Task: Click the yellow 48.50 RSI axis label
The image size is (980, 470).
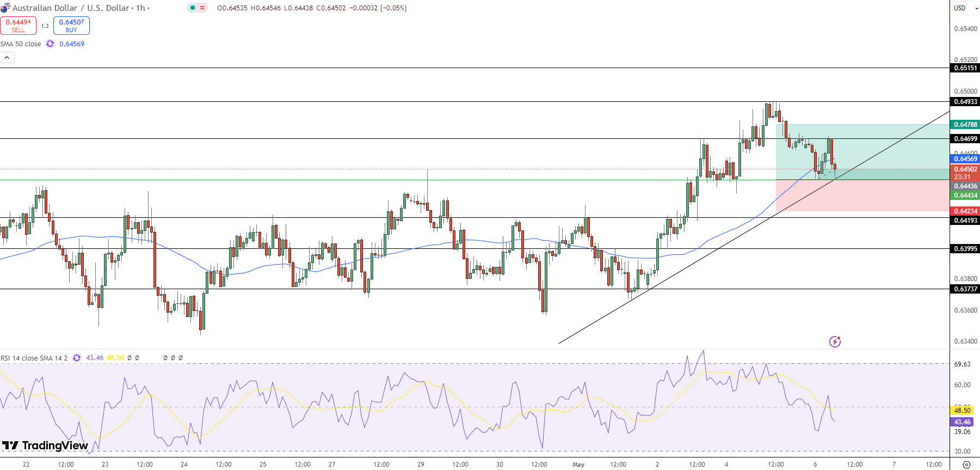Action: [x=962, y=411]
